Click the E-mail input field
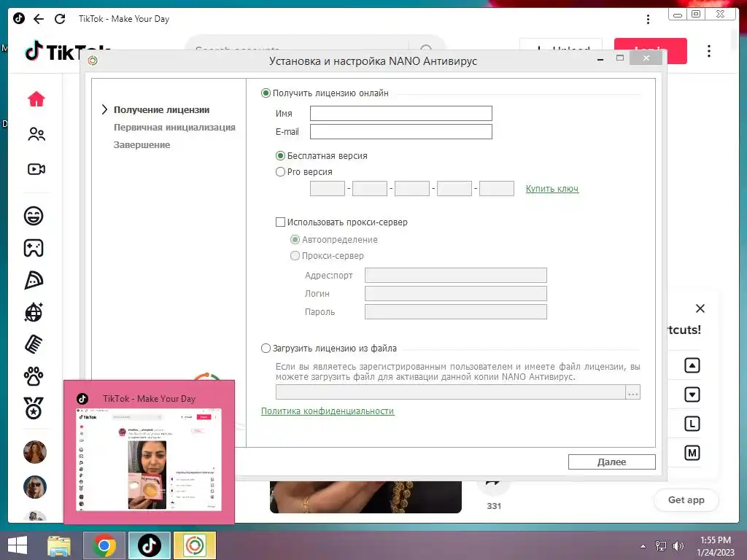 click(x=401, y=131)
